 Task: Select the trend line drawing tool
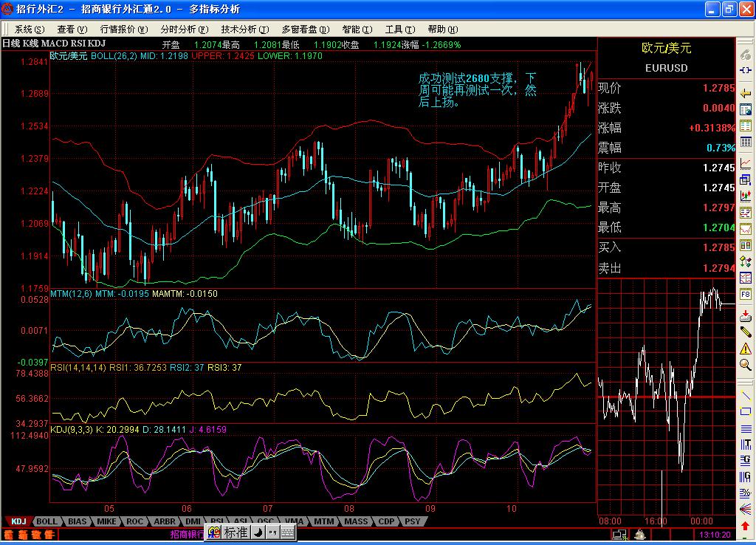746,396
